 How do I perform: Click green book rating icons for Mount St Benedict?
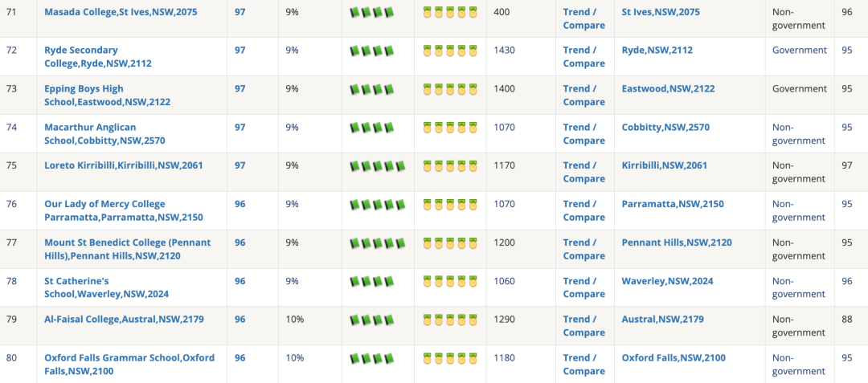pos(378,243)
